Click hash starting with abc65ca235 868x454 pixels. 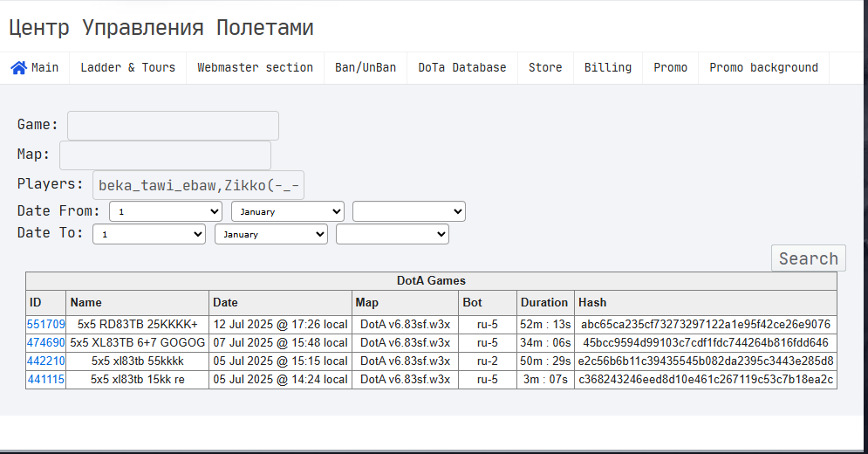click(x=706, y=324)
